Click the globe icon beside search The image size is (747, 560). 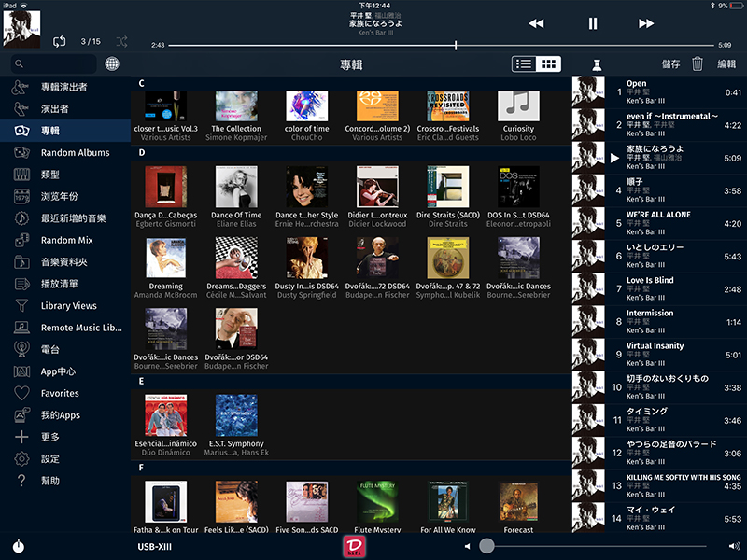coord(113,64)
